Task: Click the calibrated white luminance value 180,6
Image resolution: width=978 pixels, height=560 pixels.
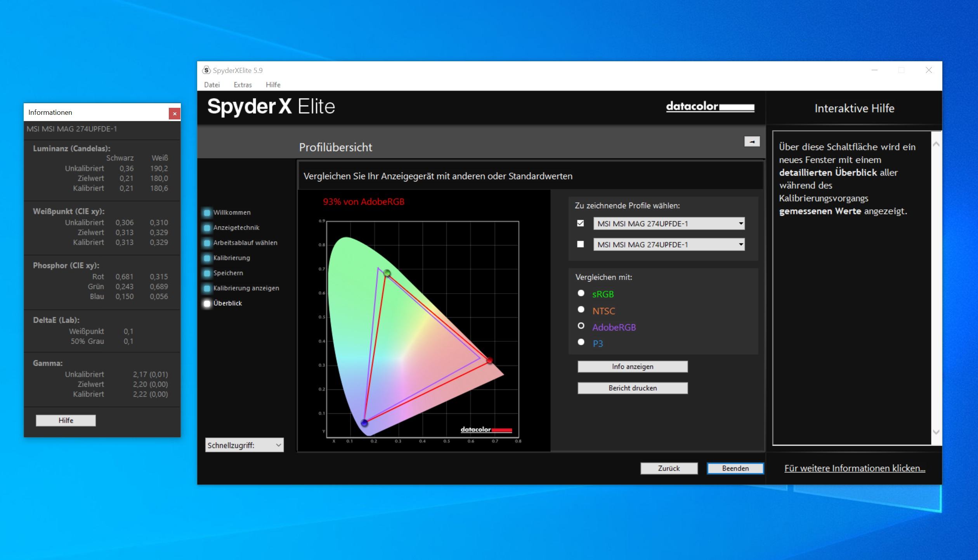Action: pyautogui.click(x=159, y=188)
